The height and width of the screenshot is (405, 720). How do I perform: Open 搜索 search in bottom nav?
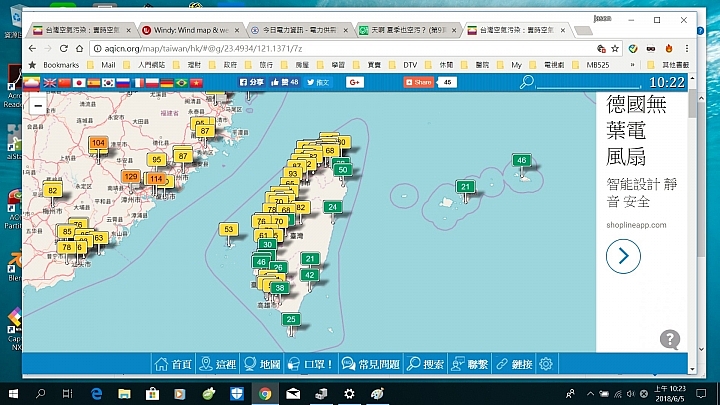pos(425,364)
